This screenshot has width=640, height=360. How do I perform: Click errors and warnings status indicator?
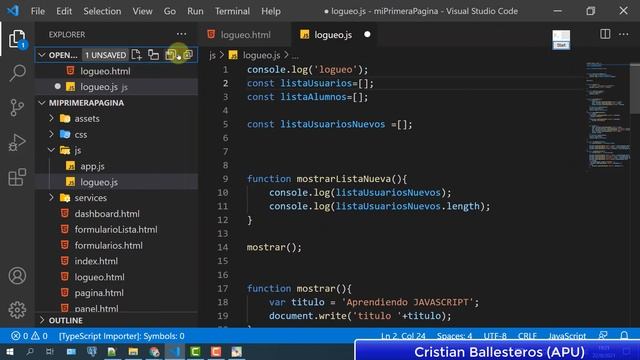(x=29, y=336)
